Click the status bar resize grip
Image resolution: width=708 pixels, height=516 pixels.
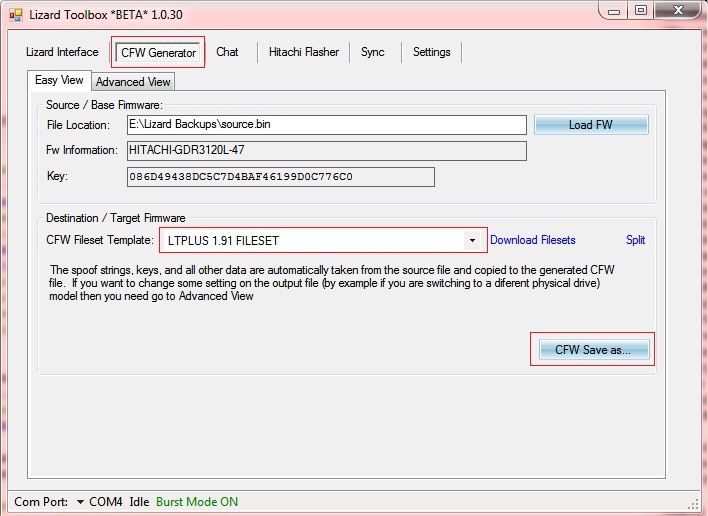click(x=693, y=504)
